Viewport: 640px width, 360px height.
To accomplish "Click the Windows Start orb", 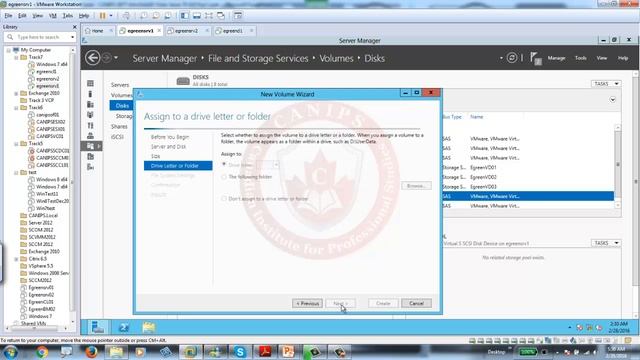I will 10,352.
